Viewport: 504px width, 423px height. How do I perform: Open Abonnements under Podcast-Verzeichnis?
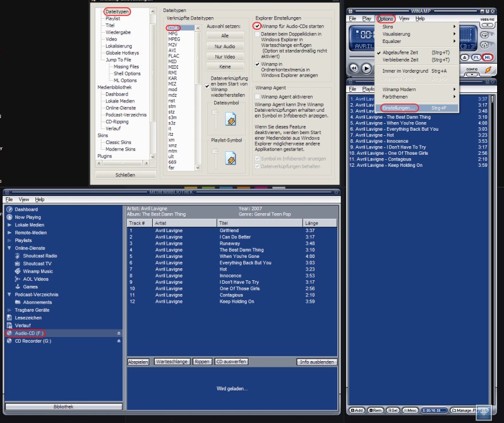(37, 302)
